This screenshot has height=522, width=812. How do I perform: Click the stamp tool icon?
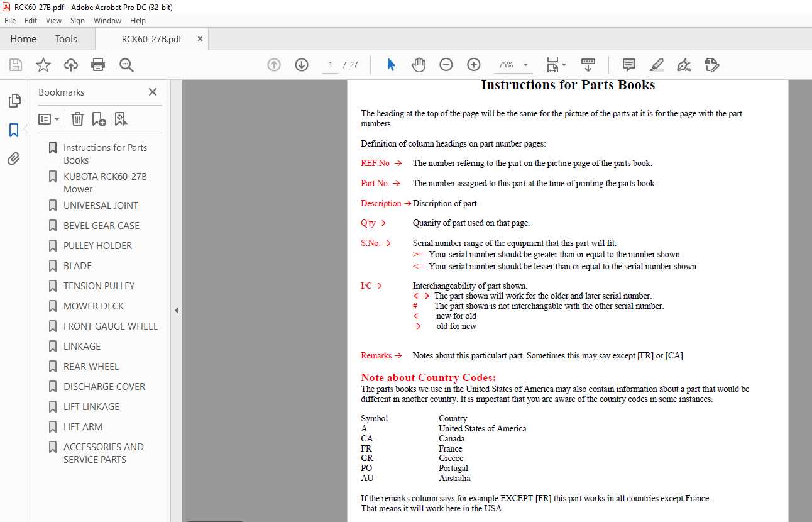click(x=711, y=65)
